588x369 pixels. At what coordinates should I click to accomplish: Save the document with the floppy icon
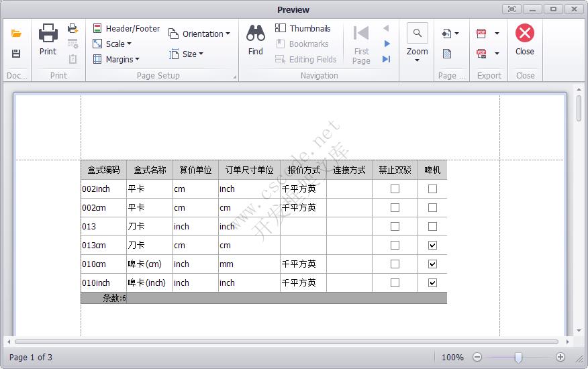click(16, 54)
